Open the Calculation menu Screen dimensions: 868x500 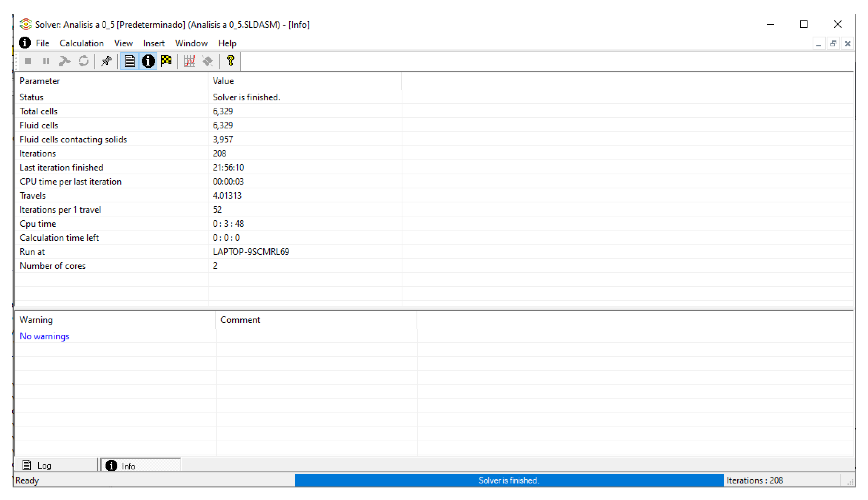(x=82, y=43)
